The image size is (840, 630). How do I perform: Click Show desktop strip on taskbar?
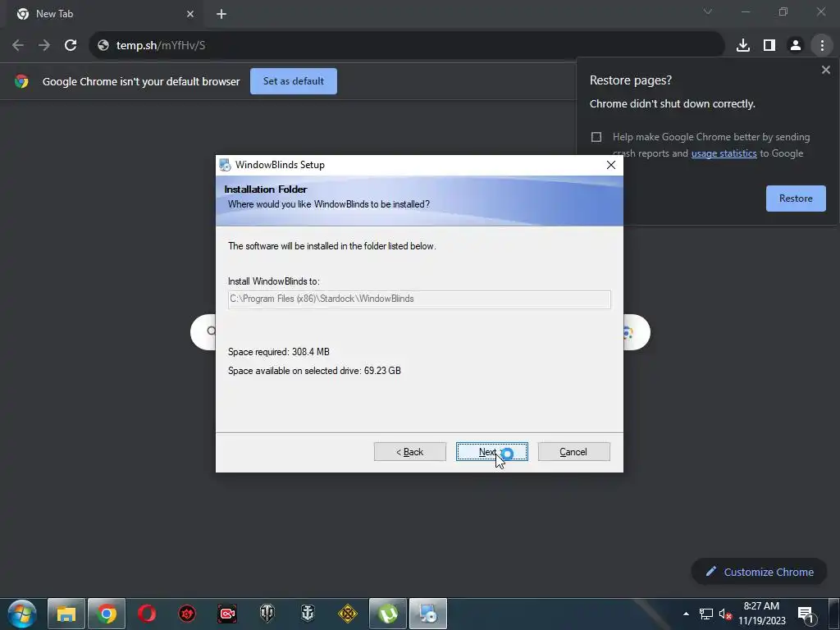(834, 614)
